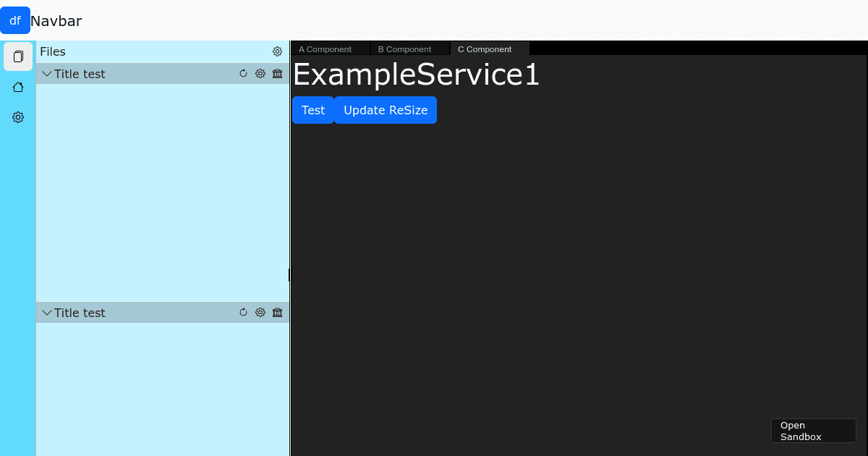Refresh the first Title test section
868x456 pixels.
tap(243, 74)
